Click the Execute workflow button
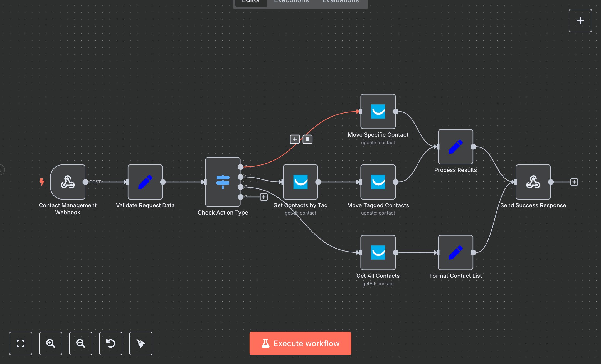The image size is (601, 364). coord(300,343)
